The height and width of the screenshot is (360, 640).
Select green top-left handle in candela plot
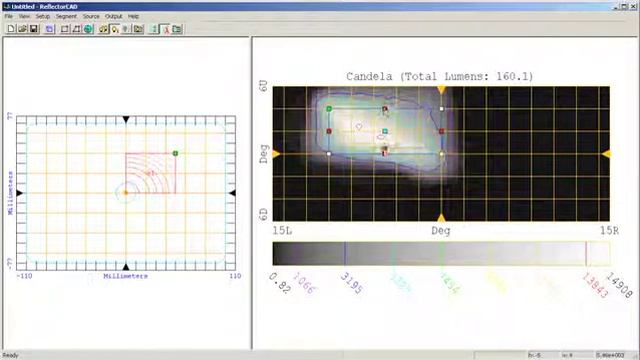(x=329, y=109)
